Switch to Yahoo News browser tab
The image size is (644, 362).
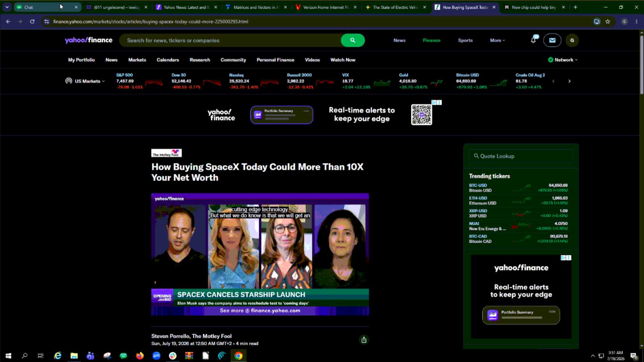(x=186, y=7)
